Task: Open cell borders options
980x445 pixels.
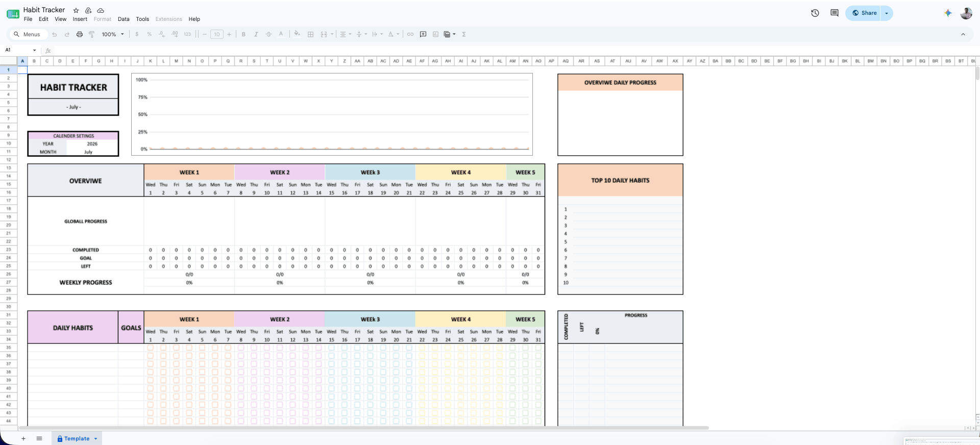Action: 310,34
